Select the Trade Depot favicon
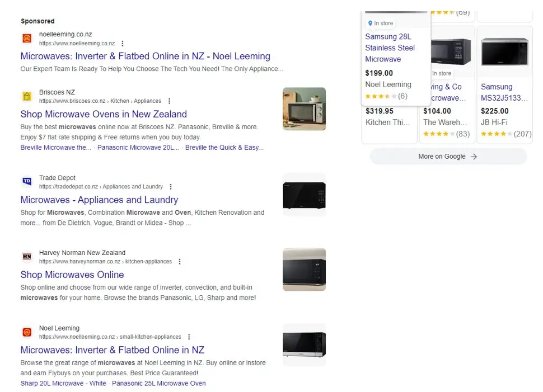543x392 pixels. [26, 182]
